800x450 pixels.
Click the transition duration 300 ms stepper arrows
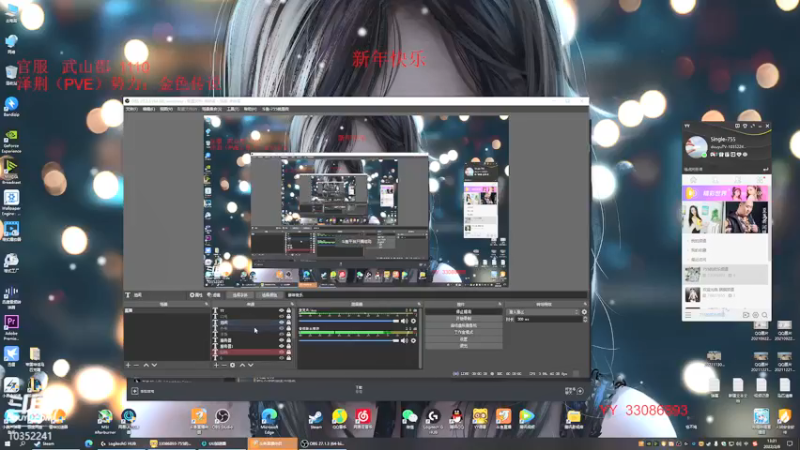pos(585,319)
